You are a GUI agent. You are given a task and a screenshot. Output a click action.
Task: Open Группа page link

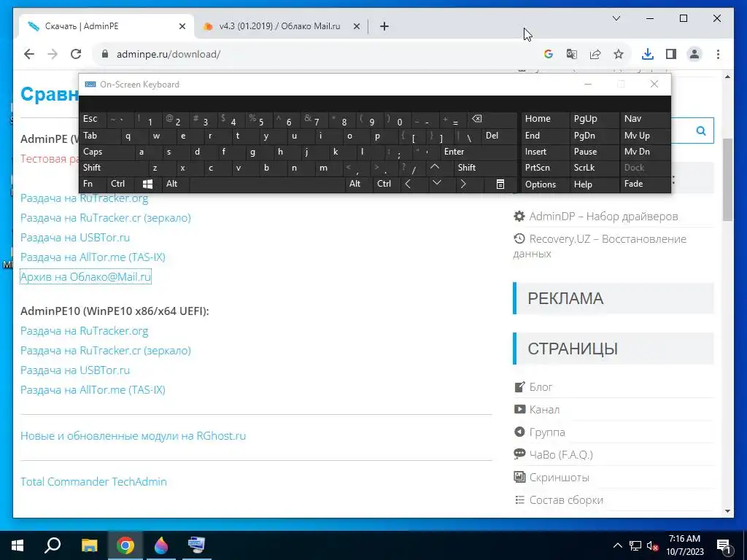(547, 432)
